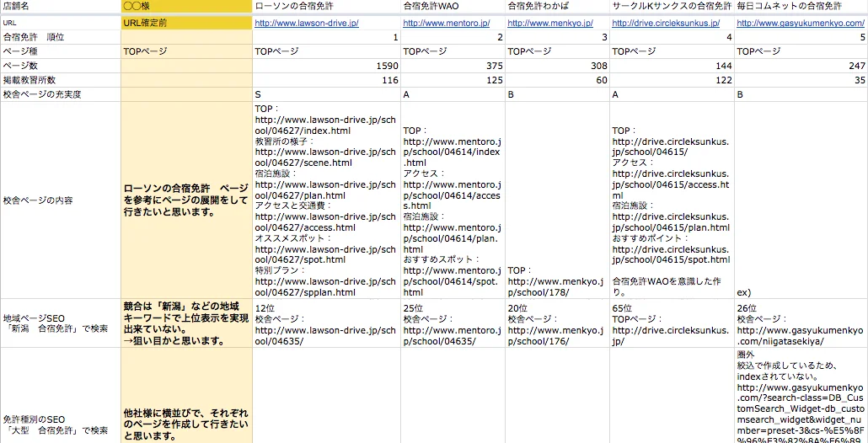Select the 店舗名 header cell
Image resolution: width=868 pixels, height=443 pixels.
(61, 7)
